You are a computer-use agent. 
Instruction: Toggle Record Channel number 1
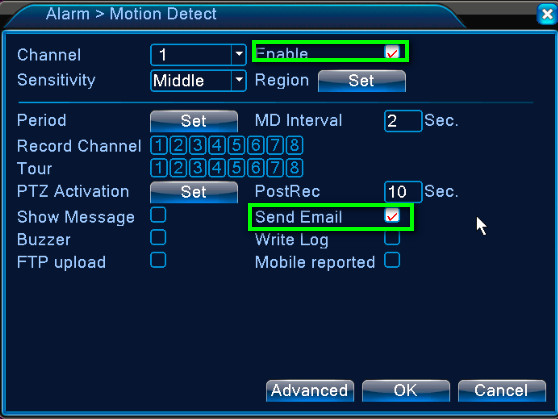click(x=159, y=145)
